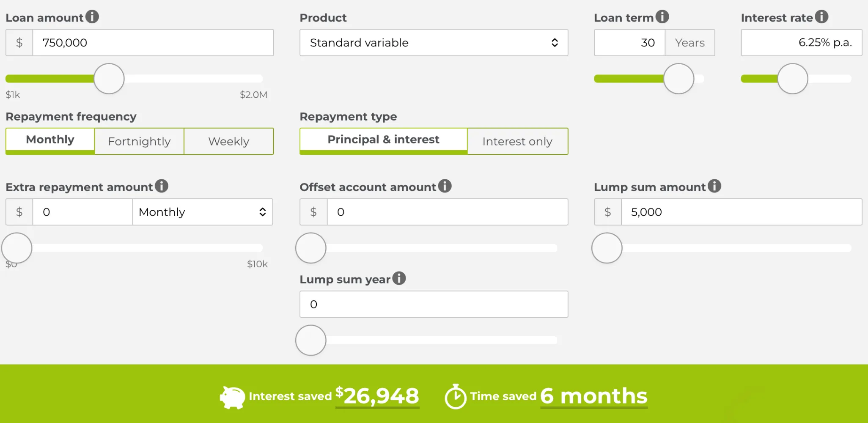This screenshot has width=868, height=423.
Task: Click the Loan amount info icon
Action: 92,17
